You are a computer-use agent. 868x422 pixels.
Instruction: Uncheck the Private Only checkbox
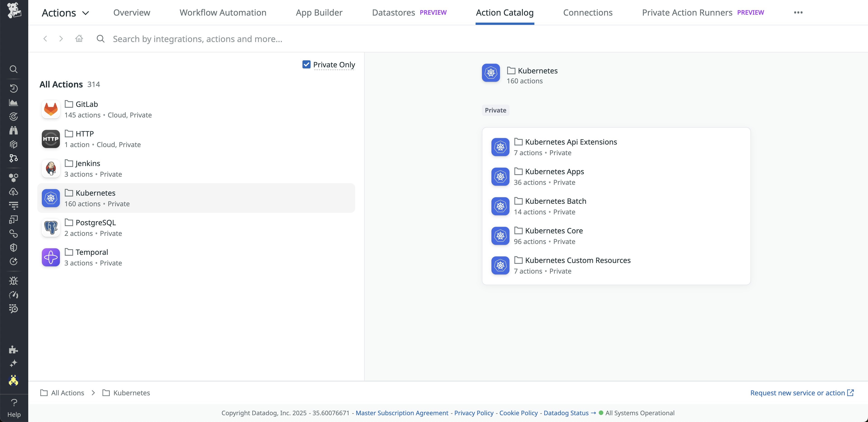point(306,64)
